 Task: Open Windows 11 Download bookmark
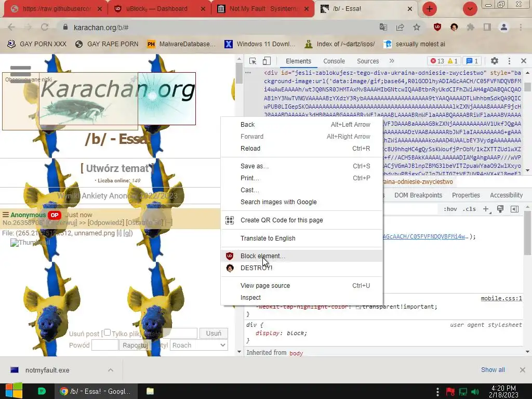coord(260,44)
